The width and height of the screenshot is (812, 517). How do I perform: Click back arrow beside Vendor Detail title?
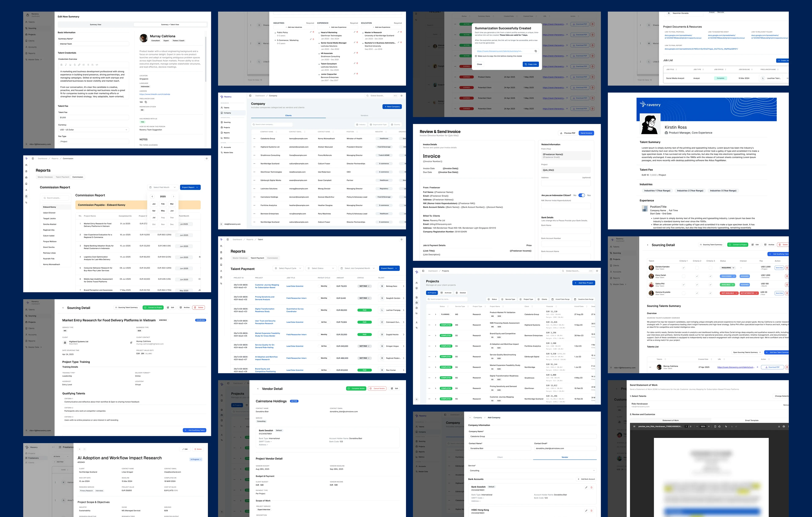[x=258, y=389]
